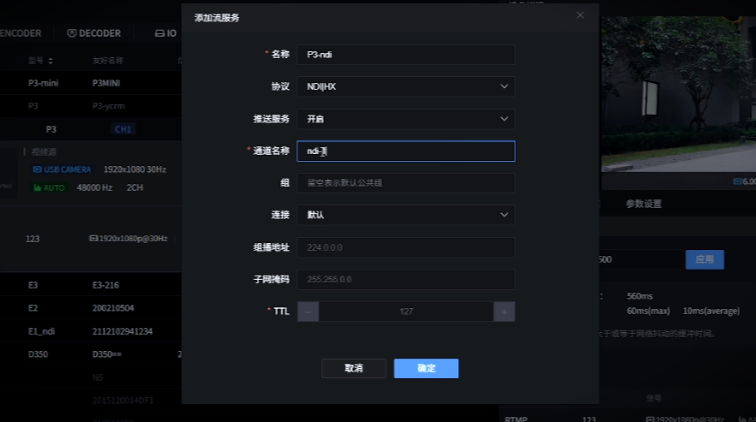Screen dimensions: 756x422
Task: Open the 协议 dropdown showing NDI|HX
Action: click(406, 87)
